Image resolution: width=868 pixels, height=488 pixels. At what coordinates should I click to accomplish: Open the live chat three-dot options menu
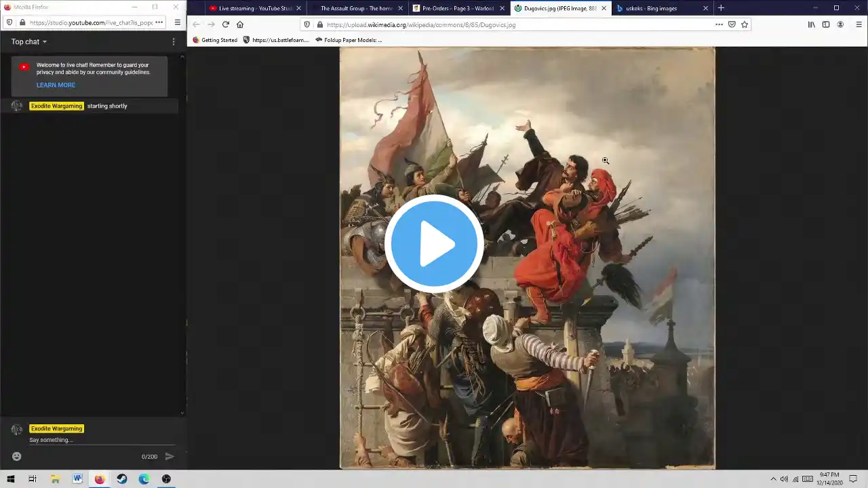(x=174, y=42)
